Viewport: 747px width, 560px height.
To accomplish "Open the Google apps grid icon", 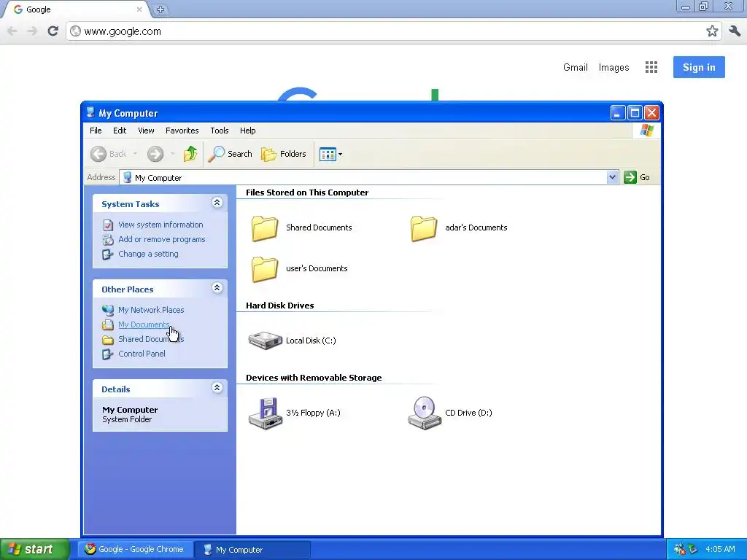I will point(651,67).
